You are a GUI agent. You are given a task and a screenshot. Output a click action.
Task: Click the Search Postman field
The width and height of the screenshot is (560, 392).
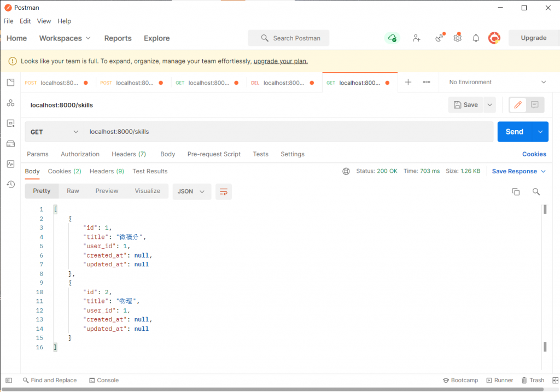tap(289, 38)
